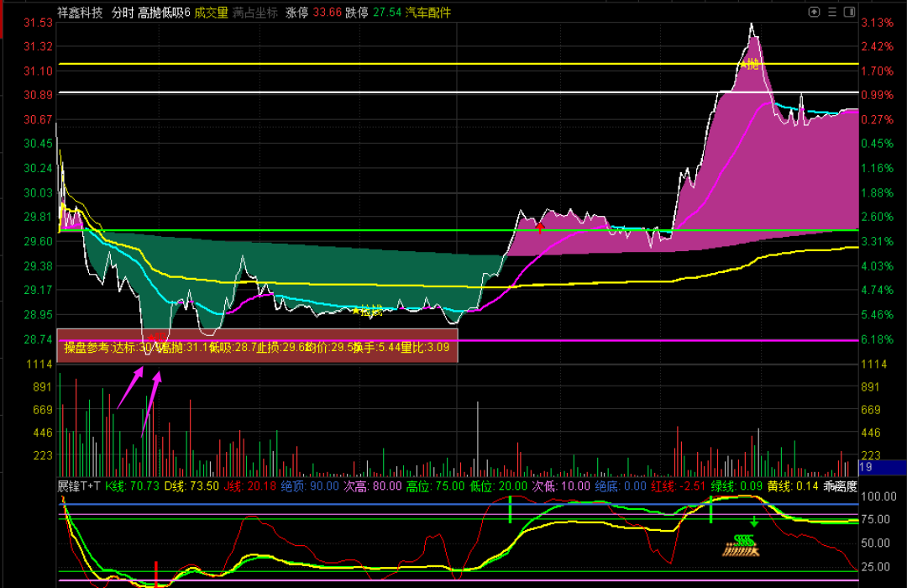Click the 高位: 75.00 value
The image size is (907, 588).
[x=436, y=486]
